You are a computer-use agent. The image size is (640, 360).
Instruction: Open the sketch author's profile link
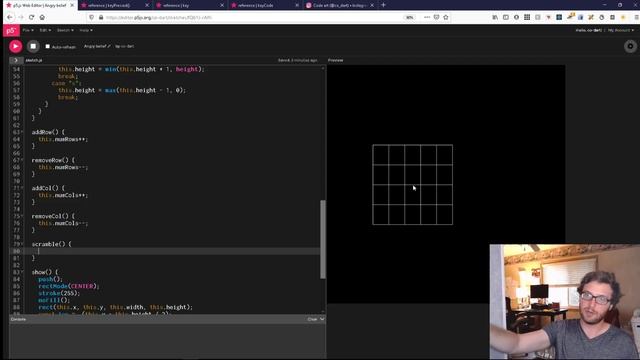[x=125, y=46]
